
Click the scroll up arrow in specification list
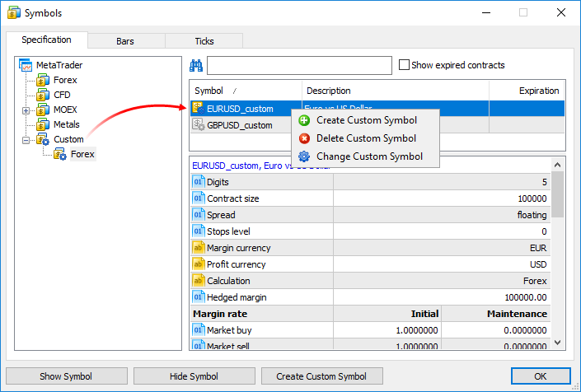tap(558, 165)
